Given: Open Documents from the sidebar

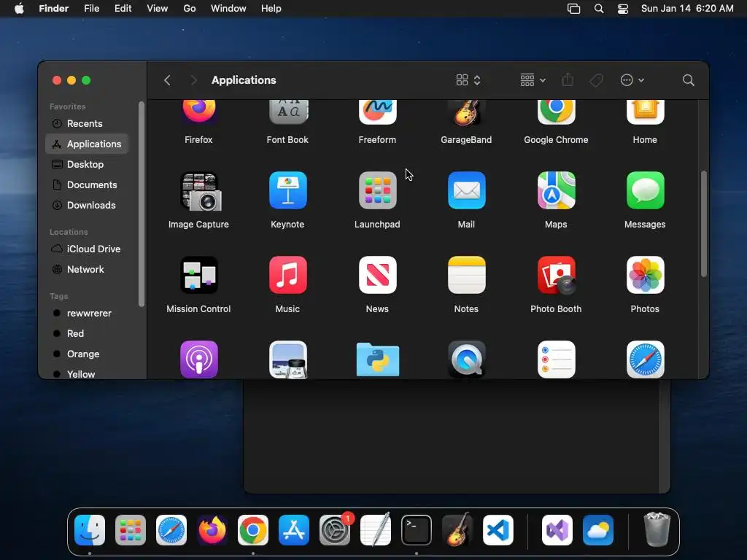Looking at the screenshot, I should click(x=87, y=184).
